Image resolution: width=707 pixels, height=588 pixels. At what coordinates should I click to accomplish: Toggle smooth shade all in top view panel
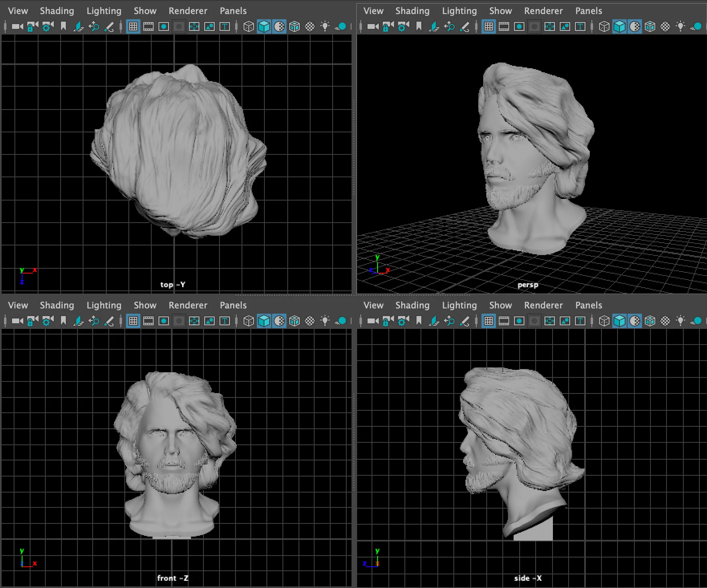click(x=264, y=27)
